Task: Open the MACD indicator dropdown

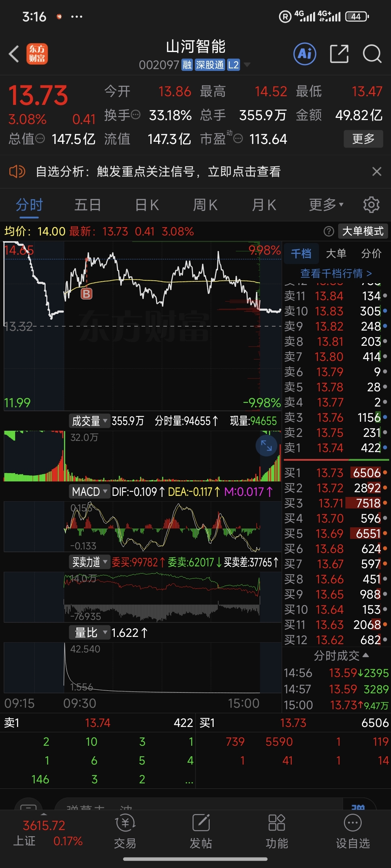Action: pos(89,492)
